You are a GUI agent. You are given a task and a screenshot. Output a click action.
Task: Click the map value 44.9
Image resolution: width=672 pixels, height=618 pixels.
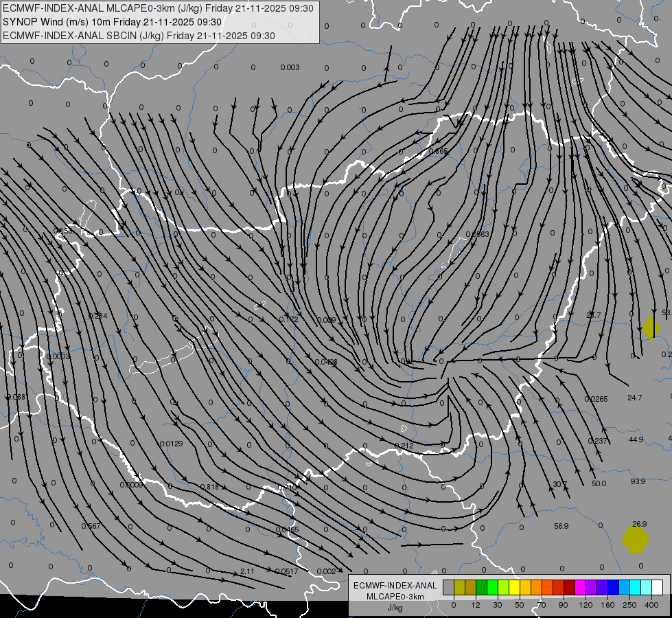click(636, 439)
